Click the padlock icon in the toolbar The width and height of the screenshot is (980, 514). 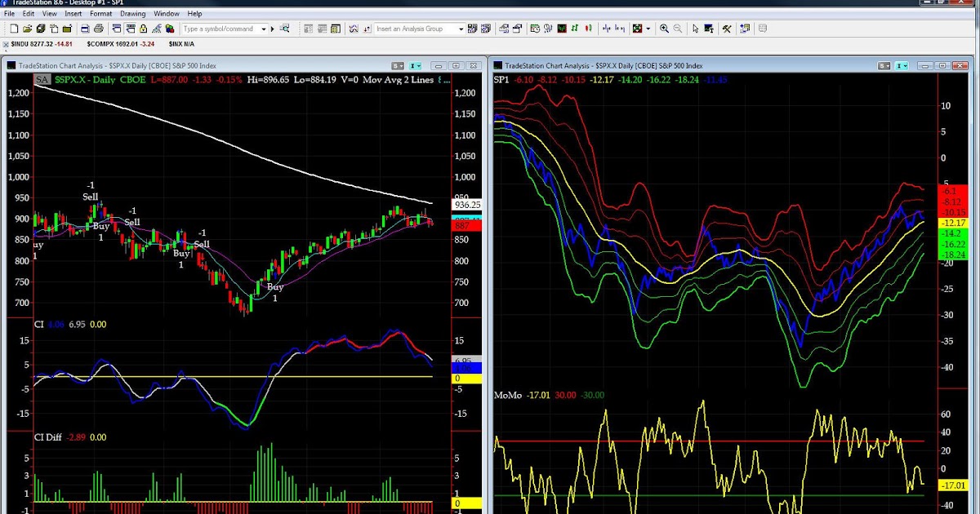[x=143, y=29]
